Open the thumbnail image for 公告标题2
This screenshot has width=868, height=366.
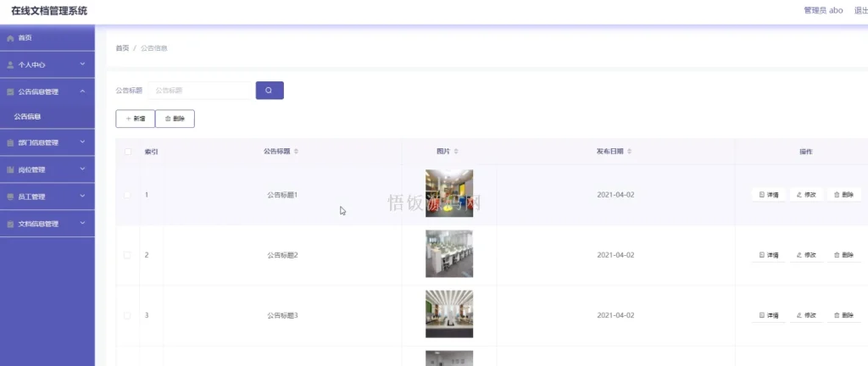449,254
